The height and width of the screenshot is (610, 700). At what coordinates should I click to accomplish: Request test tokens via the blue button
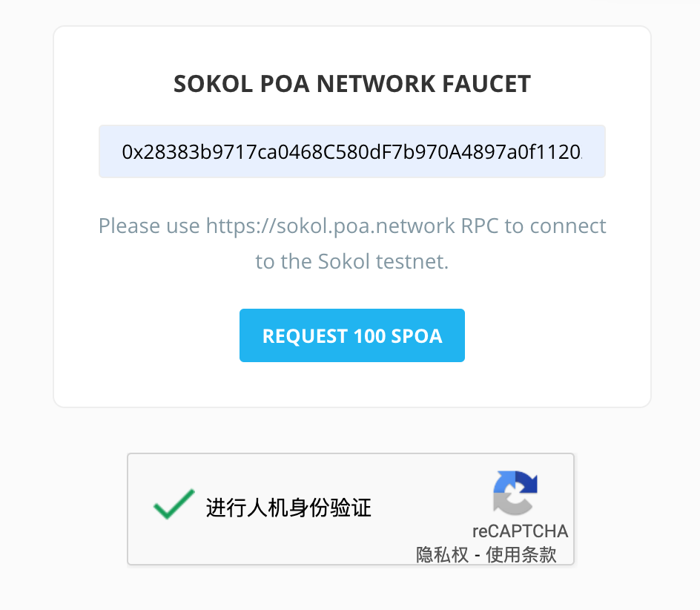click(x=351, y=335)
